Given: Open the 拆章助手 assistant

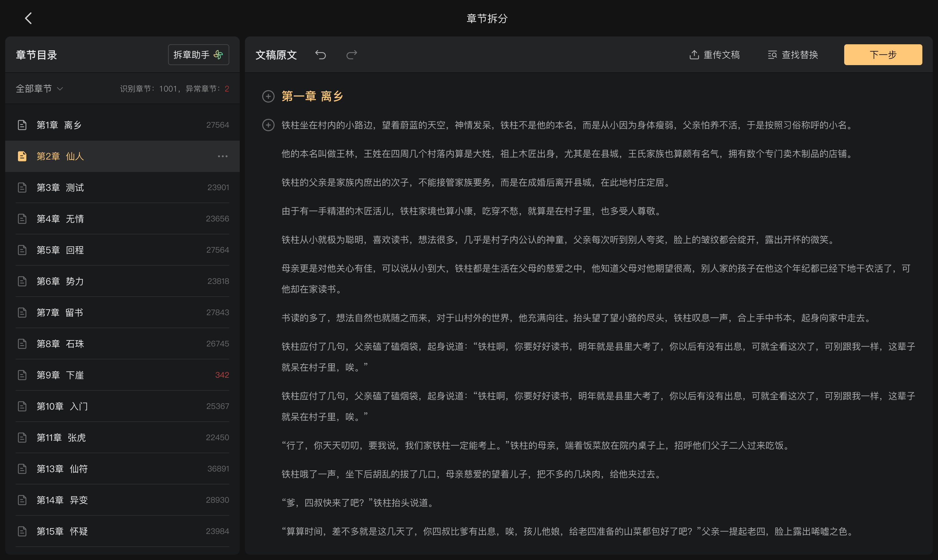Looking at the screenshot, I should coord(199,55).
